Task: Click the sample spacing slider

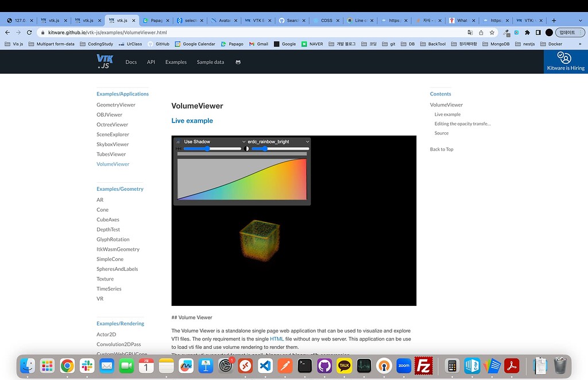Action: (212, 149)
